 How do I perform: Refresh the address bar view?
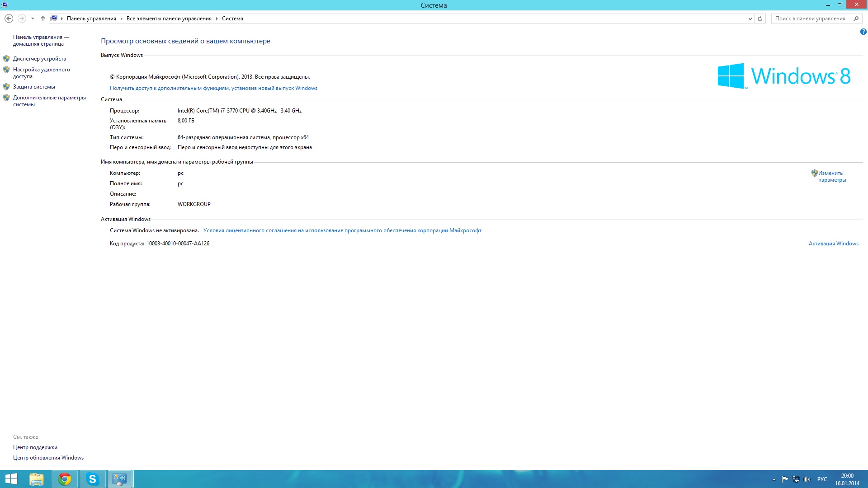(760, 19)
